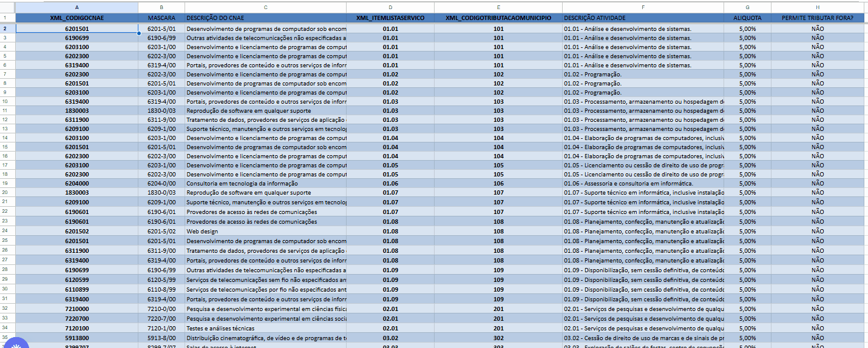868x348 pixels.
Task: Click the 01.06 - Assessoria e consultoria cell
Action: click(x=642, y=183)
